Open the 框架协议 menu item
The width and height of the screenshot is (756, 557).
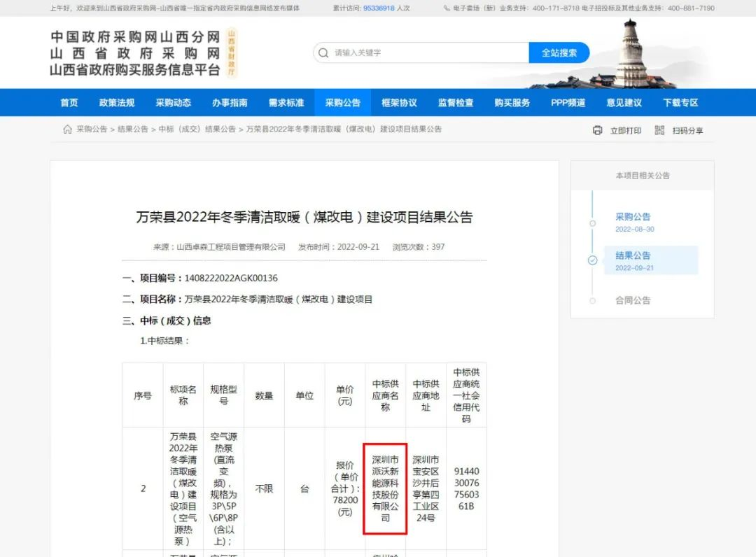399,103
